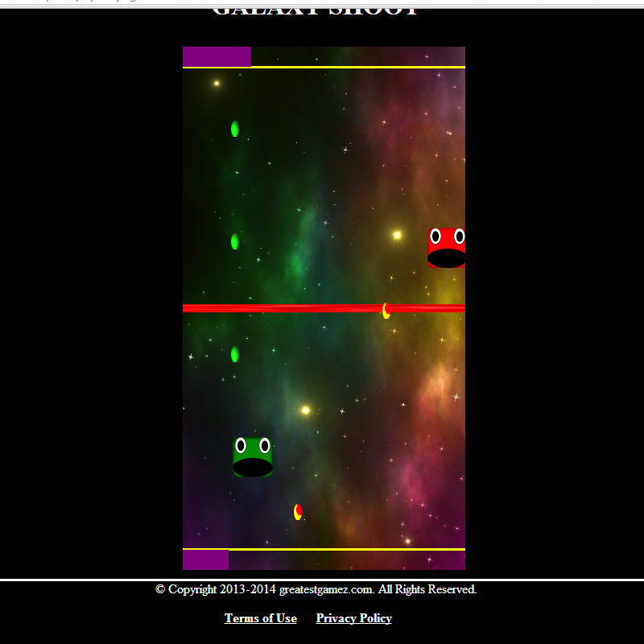Click the red-yellow bullet near the bottom

click(298, 512)
